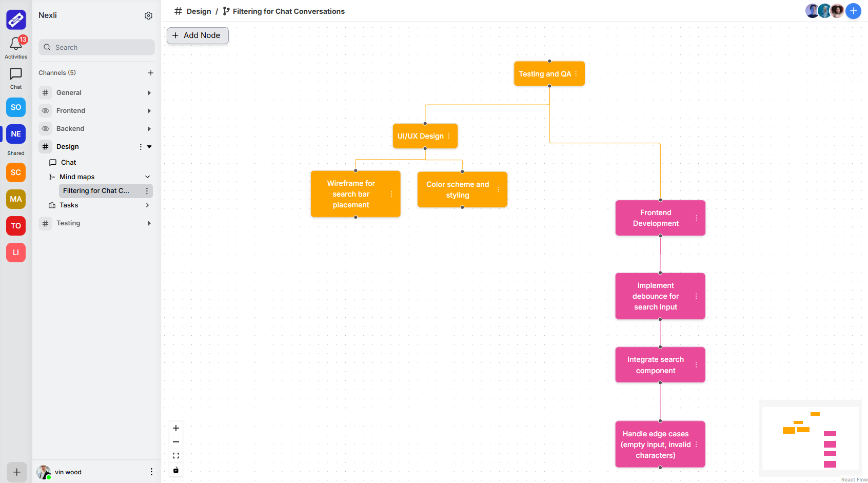Focus the Search input field
Image resolution: width=868 pixels, height=483 pixels.
tap(96, 47)
